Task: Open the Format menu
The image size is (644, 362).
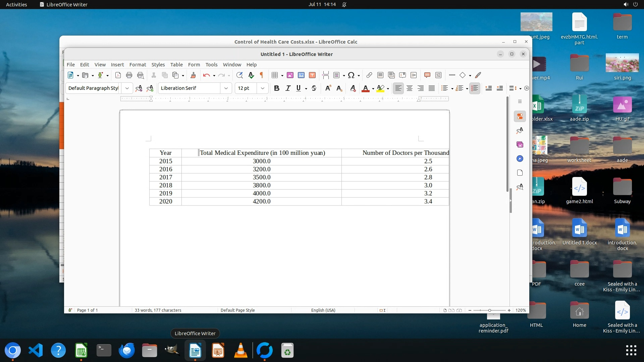Action: coord(138,65)
